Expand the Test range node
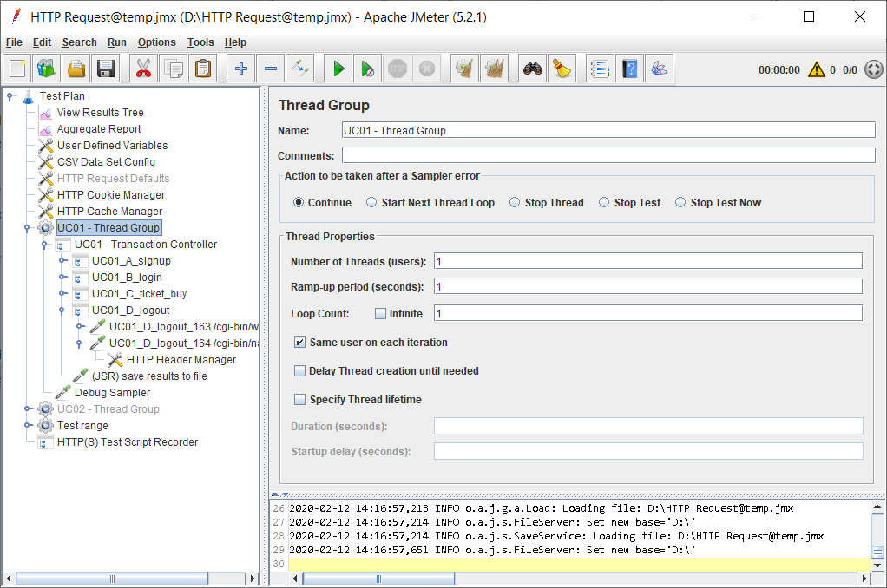Viewport: 887px width, 588px height. [27, 425]
